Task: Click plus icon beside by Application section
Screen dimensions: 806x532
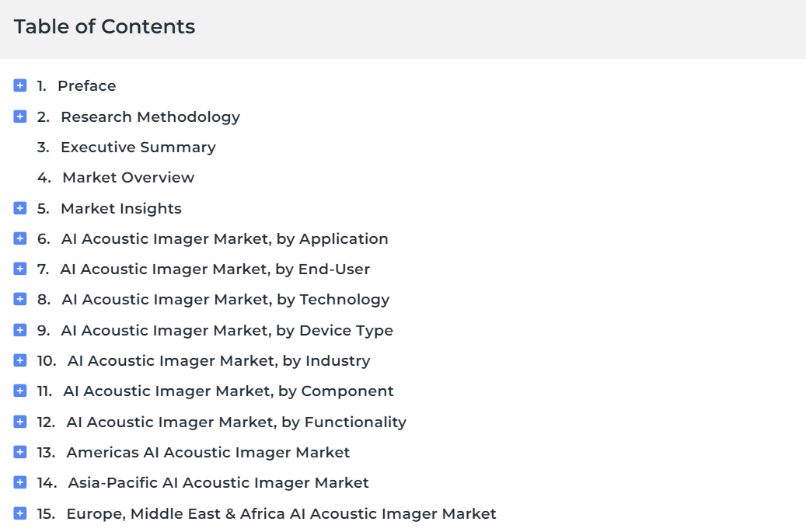Action: (20, 238)
